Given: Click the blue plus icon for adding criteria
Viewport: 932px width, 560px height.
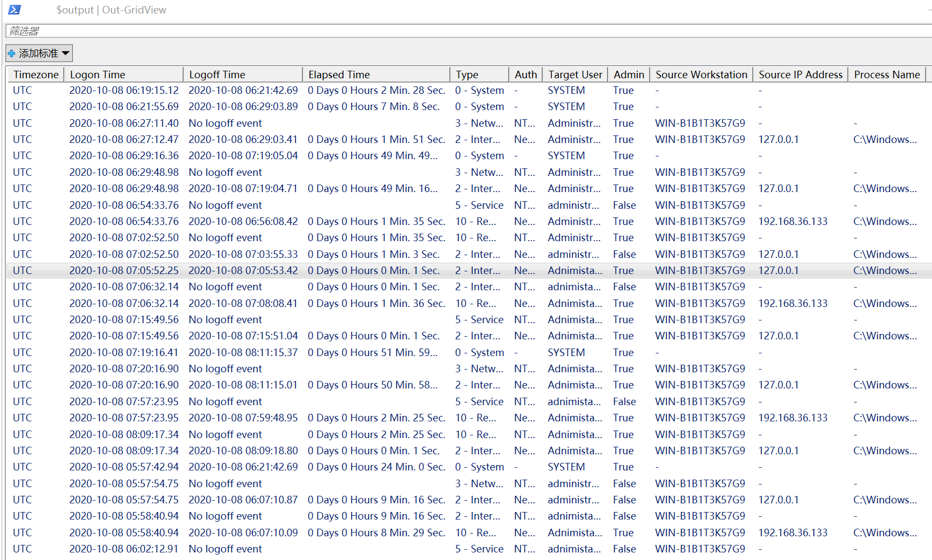Looking at the screenshot, I should 11,53.
